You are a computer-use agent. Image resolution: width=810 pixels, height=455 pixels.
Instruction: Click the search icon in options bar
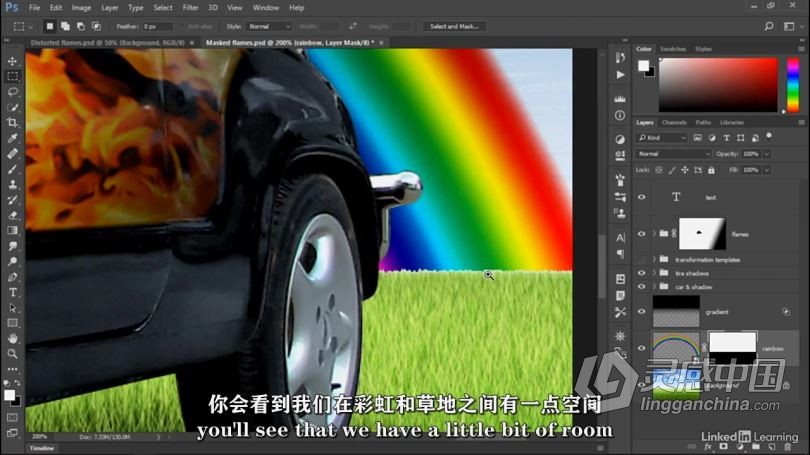tap(769, 26)
